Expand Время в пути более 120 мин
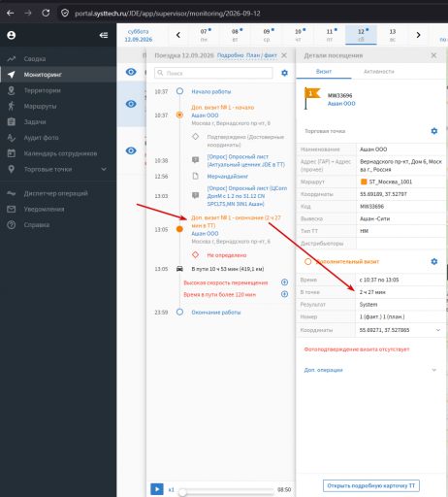Screen dimensions: 448x497 (x=284, y=294)
